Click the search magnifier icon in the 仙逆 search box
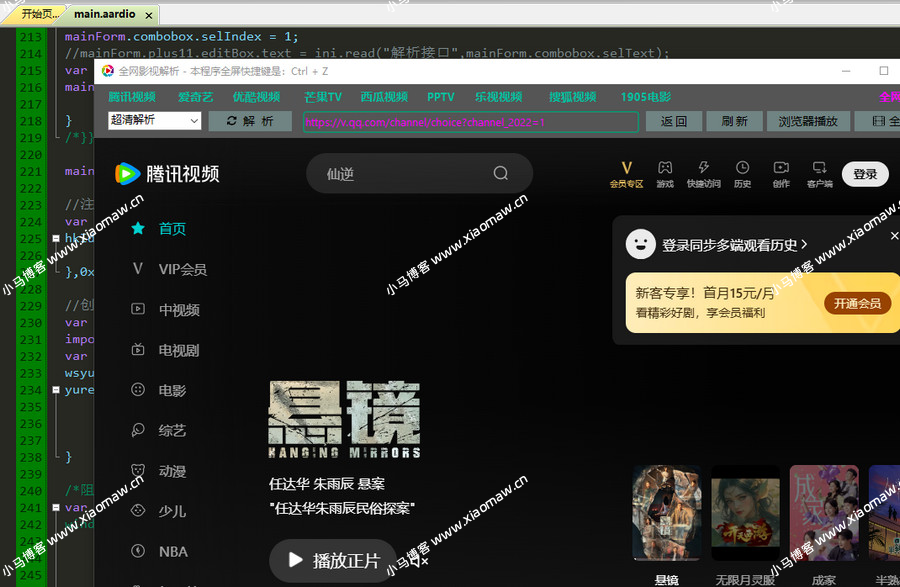The image size is (900, 587). click(501, 173)
